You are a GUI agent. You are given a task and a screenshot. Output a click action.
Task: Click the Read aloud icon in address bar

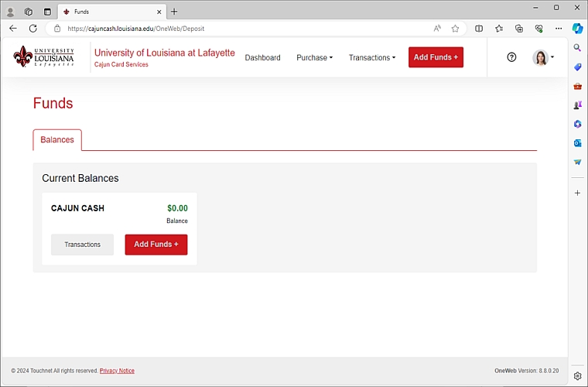(437, 29)
